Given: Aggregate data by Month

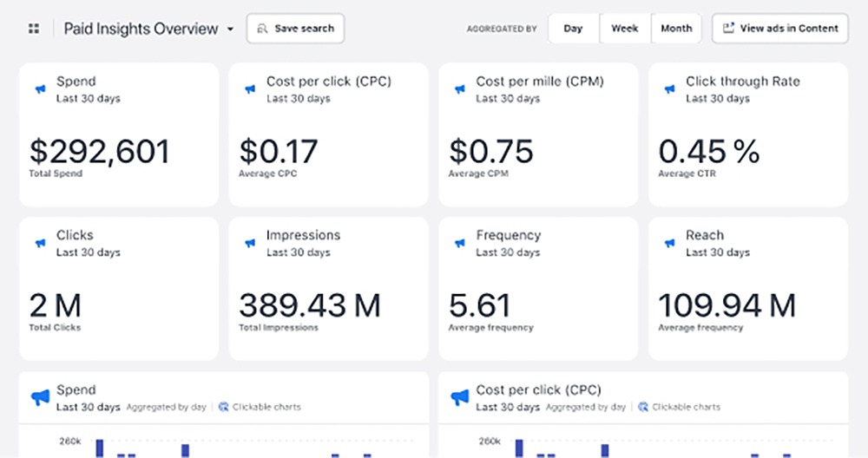Looking at the screenshot, I should (x=676, y=29).
